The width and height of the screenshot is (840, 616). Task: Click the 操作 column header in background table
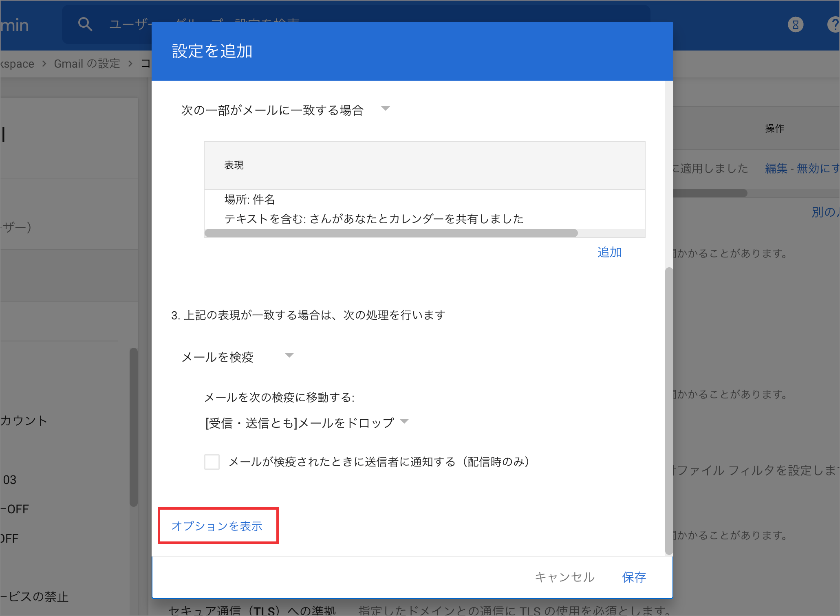coord(774,128)
